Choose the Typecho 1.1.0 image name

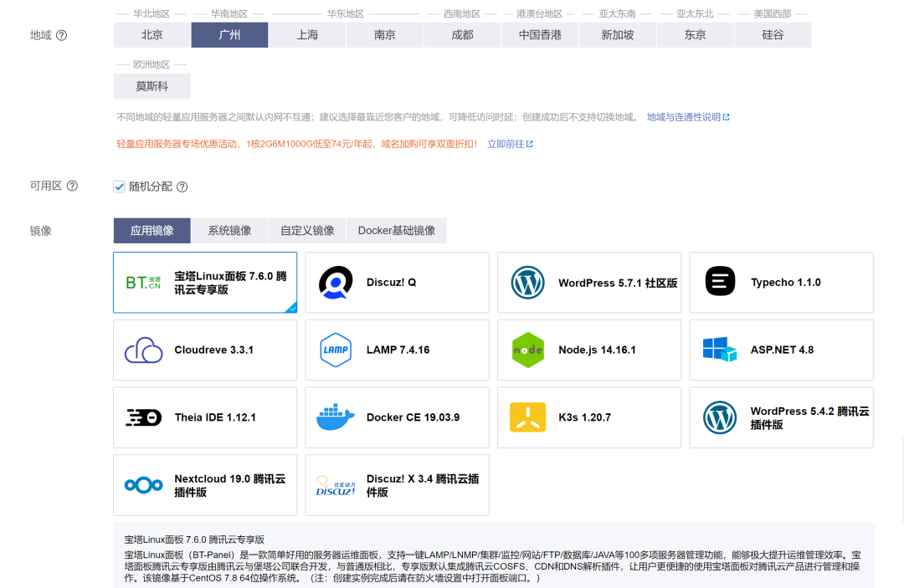(786, 282)
